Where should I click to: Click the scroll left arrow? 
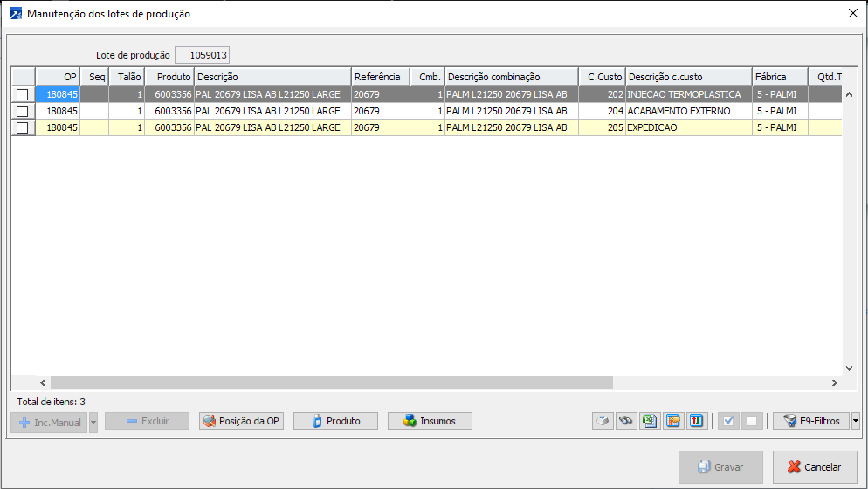tap(43, 382)
